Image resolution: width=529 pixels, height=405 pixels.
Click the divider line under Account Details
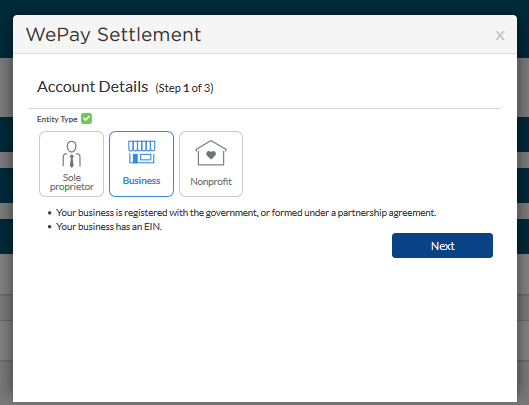[265, 108]
